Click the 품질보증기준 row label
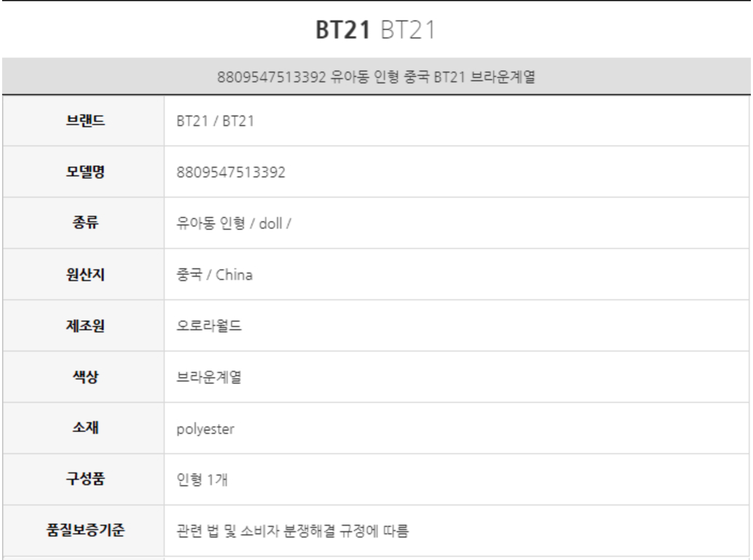Image resolution: width=753 pixels, height=560 pixels. [85, 530]
